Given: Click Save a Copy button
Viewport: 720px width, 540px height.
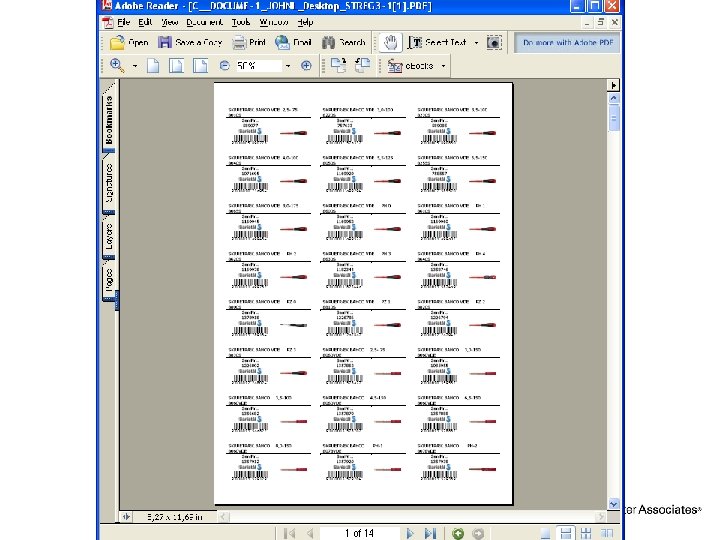Looking at the screenshot, I should click(x=190, y=43).
